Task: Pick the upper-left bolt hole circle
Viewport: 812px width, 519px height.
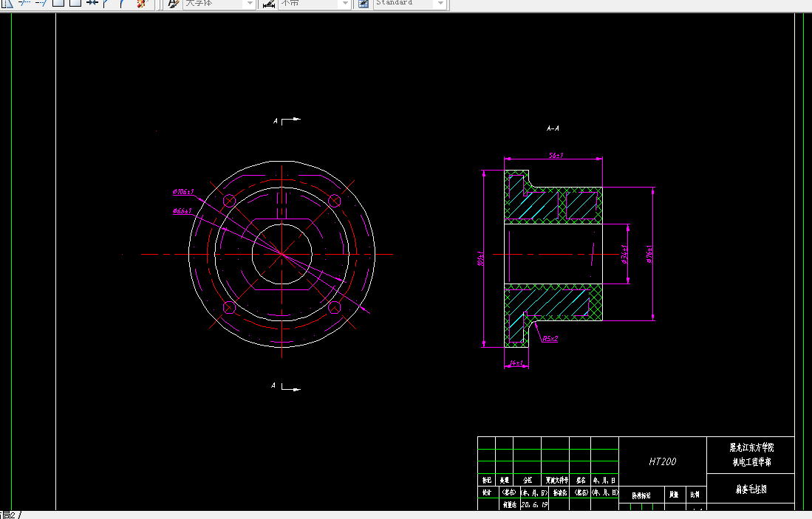Action: pos(229,201)
